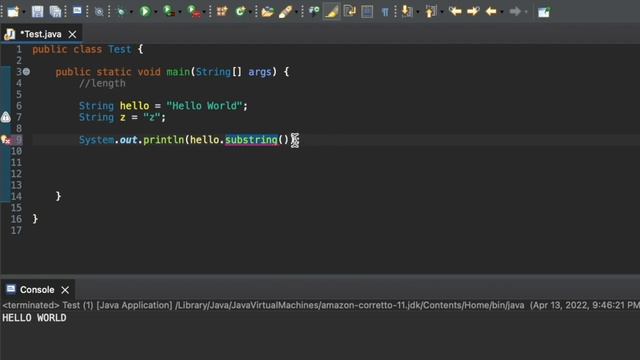Open the Run configurations dropdown arrow
The height and width of the screenshot is (360, 640).
point(156,12)
